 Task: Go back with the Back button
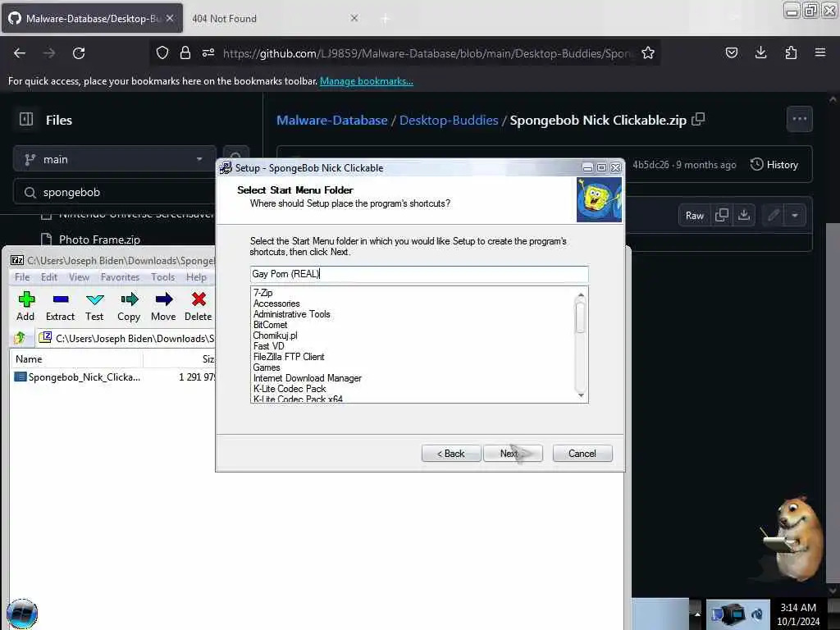tap(451, 453)
